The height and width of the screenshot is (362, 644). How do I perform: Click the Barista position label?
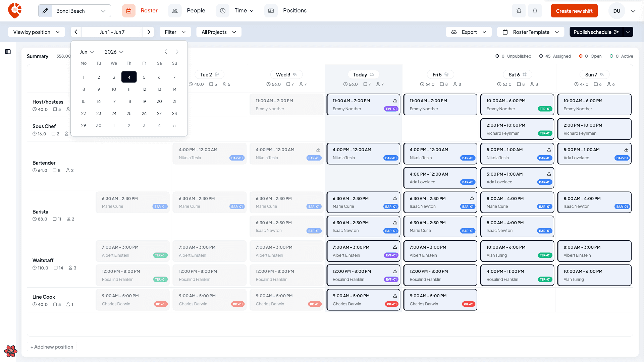40,212
